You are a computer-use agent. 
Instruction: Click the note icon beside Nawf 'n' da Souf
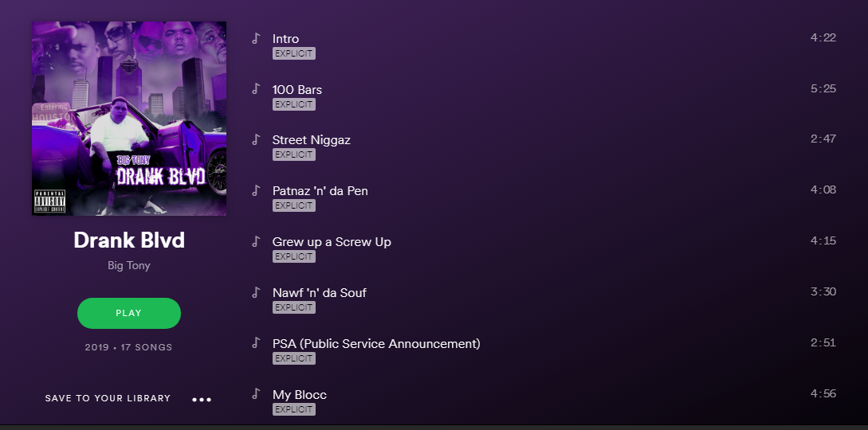pos(256,293)
